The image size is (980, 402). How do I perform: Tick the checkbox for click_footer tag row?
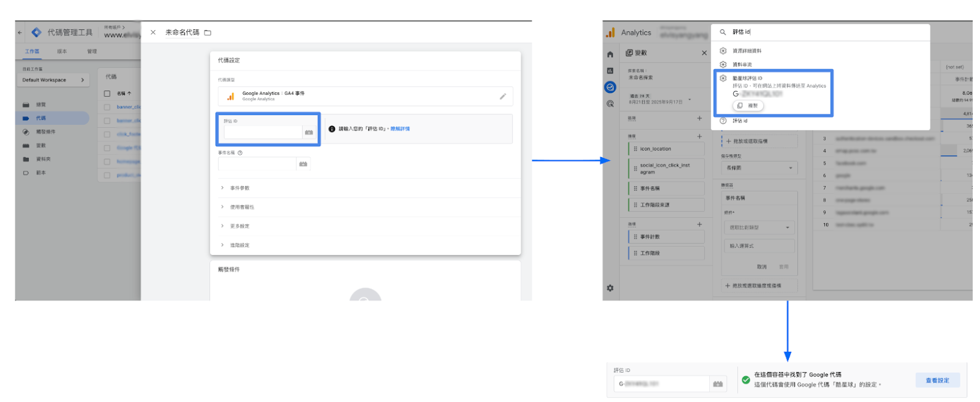(107, 134)
